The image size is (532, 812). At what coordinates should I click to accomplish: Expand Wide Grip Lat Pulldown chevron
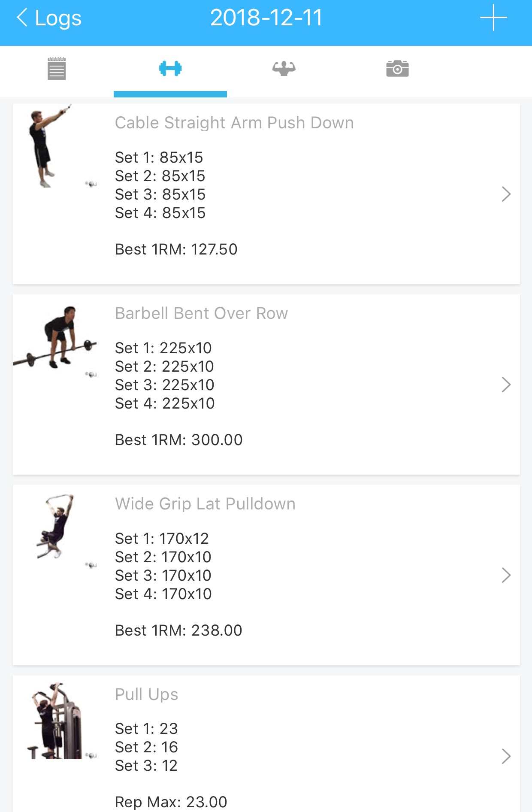point(506,576)
